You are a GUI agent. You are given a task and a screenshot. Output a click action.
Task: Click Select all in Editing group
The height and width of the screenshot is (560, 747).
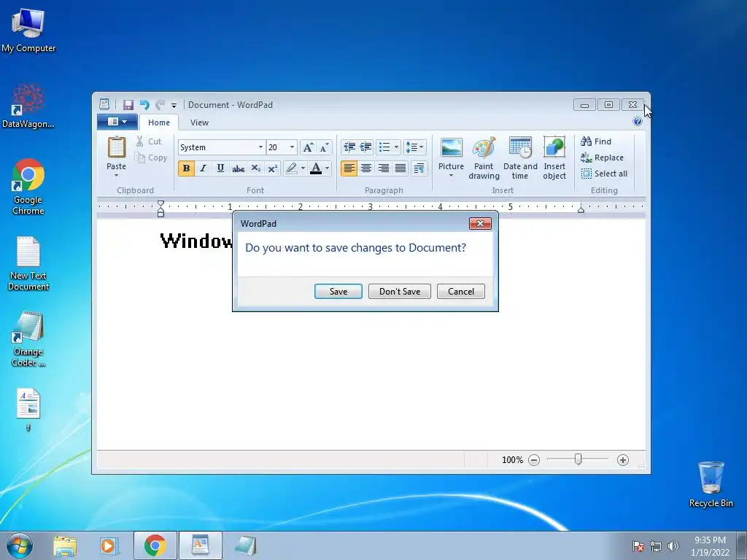click(604, 174)
